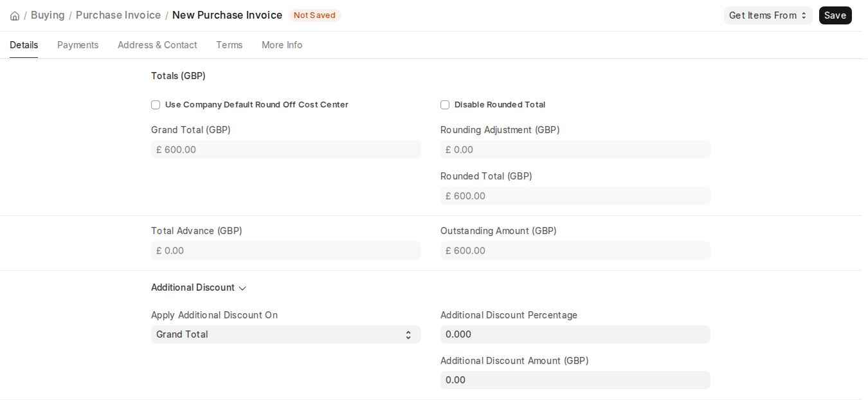Open Purchase Invoice breadcrumb link

pyautogui.click(x=118, y=15)
